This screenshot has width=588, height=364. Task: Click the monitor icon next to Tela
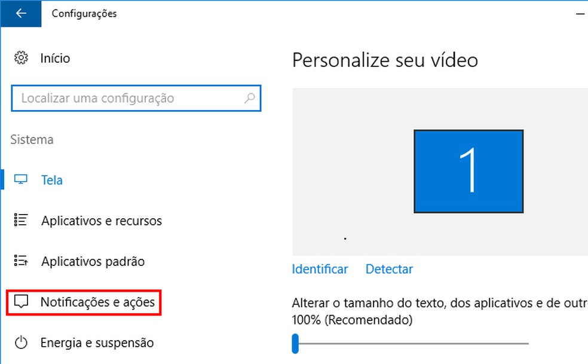pos(22,179)
